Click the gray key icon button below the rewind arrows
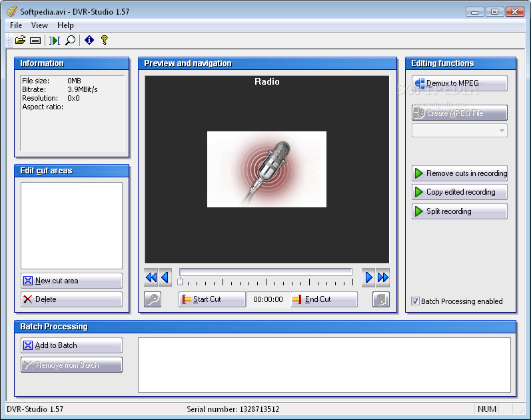This screenshot has width=531, height=420. coord(153,299)
